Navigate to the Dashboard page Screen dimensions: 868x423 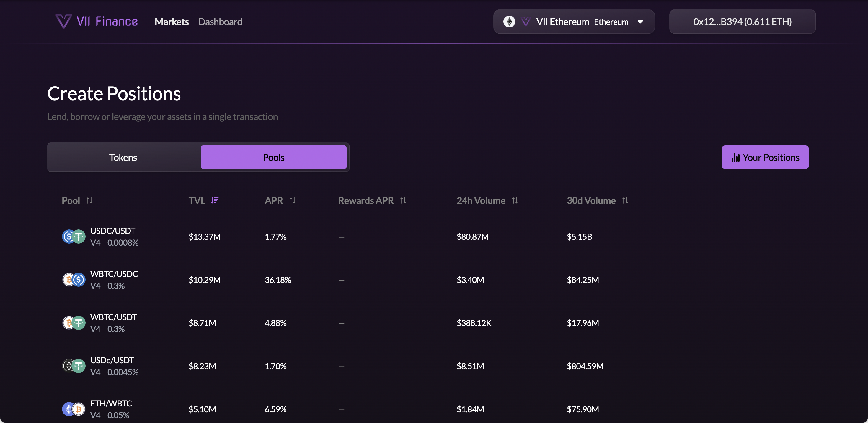point(220,22)
